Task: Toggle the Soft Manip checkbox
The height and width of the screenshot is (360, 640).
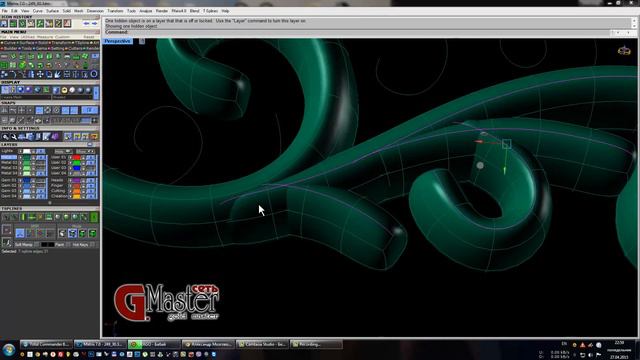Action: tap(37, 245)
